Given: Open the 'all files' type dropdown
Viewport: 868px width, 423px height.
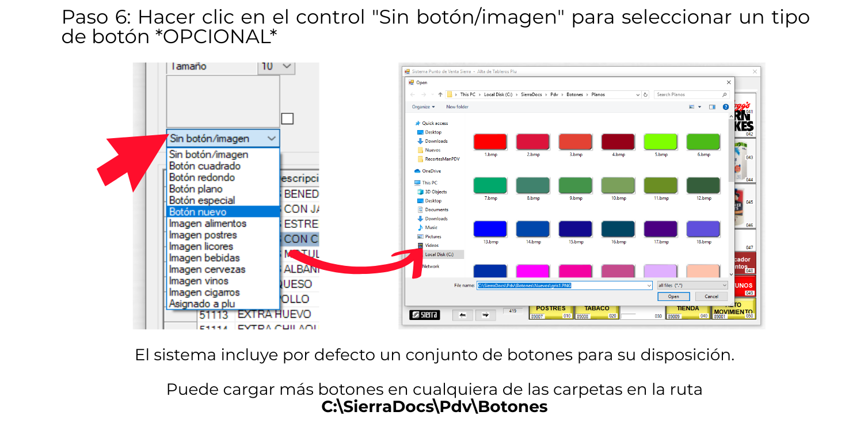Looking at the screenshot, I should click(x=692, y=285).
